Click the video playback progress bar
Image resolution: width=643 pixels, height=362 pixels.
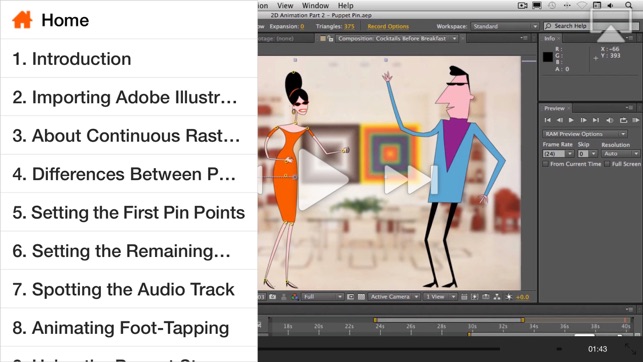379,349
